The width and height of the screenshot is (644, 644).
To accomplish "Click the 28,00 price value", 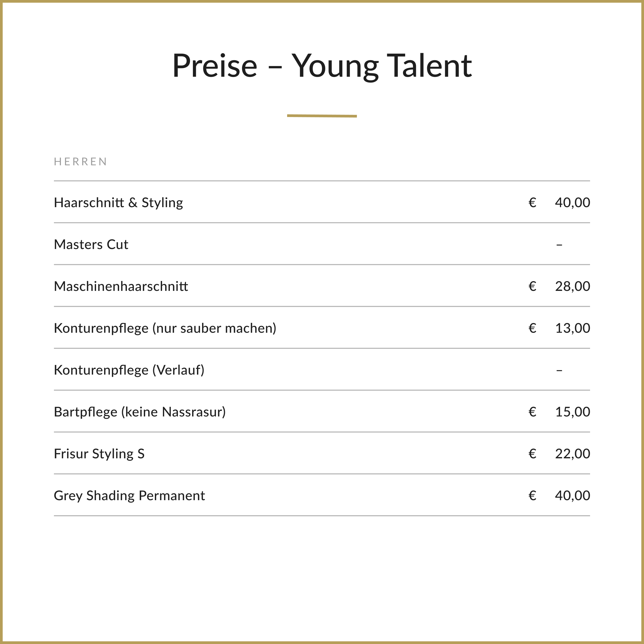I will (x=572, y=286).
